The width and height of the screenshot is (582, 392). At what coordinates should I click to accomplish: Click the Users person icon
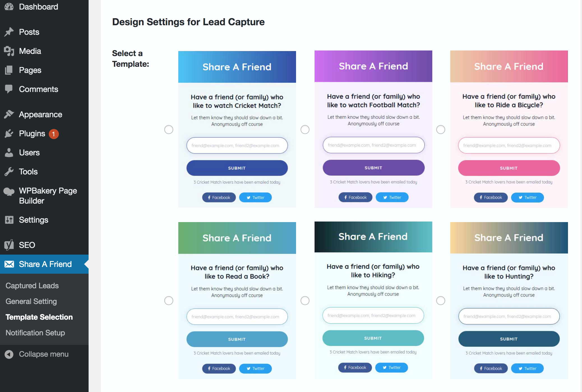[9, 153]
